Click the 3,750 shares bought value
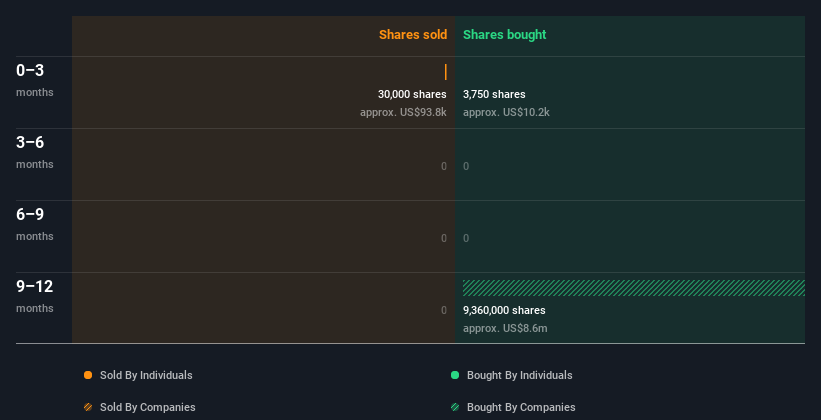The image size is (821, 420). pyautogui.click(x=494, y=94)
